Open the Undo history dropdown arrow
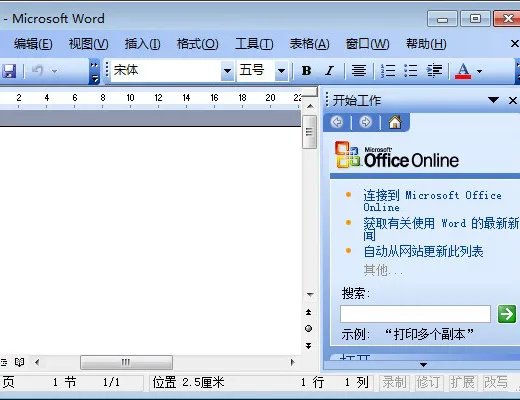 tap(54, 71)
